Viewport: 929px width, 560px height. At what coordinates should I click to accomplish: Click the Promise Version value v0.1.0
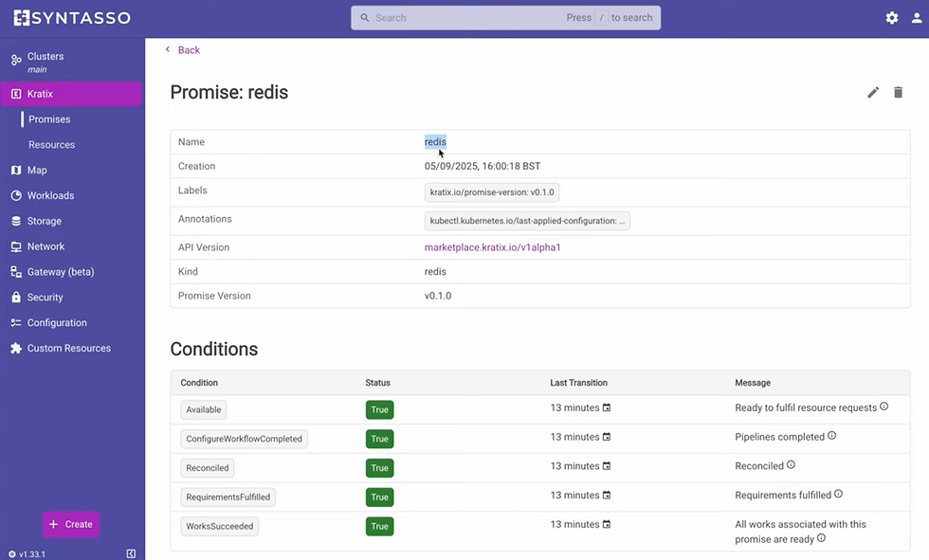(438, 296)
